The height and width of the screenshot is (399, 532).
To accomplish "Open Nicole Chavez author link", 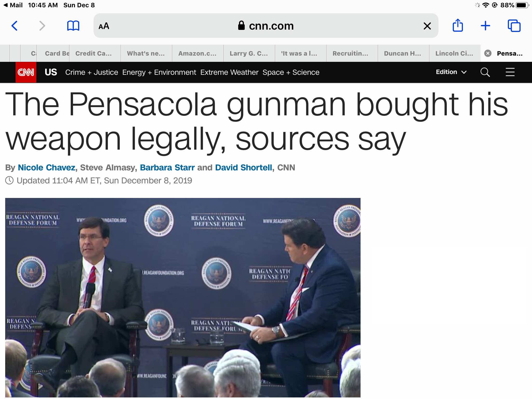I will pos(46,168).
